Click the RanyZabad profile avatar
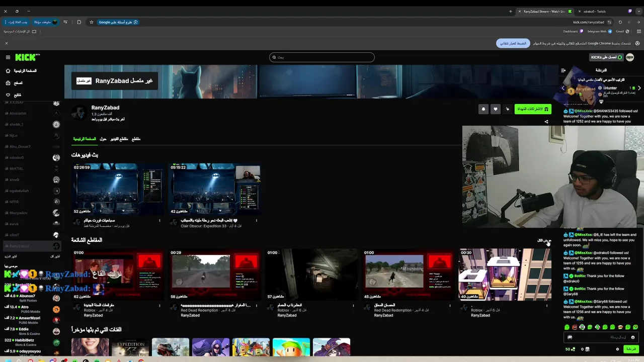The image size is (644, 362). coord(79,113)
